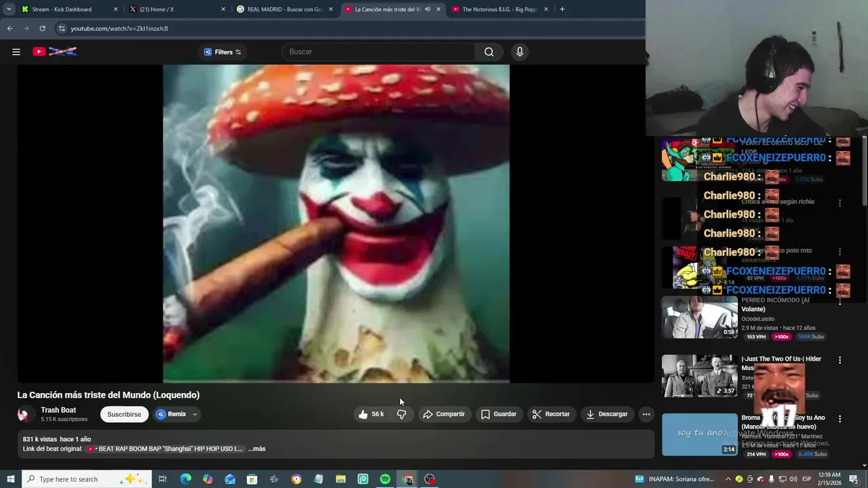Open the ESP language input switcher
The height and width of the screenshot is (488, 868).
pos(806,479)
